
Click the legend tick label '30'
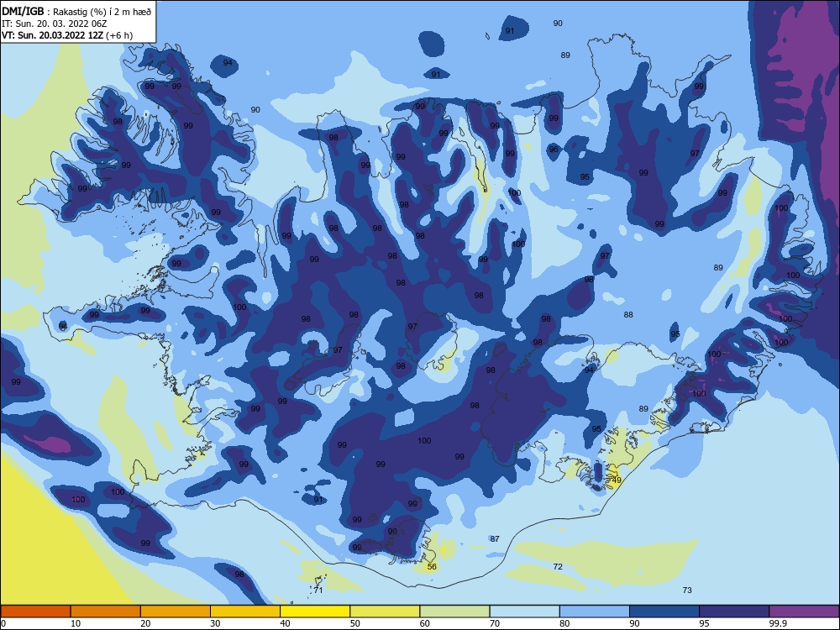[x=215, y=623]
